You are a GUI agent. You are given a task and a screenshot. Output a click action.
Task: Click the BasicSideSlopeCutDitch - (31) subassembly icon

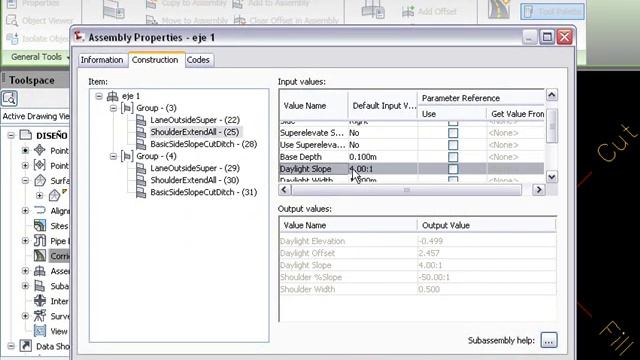[141, 192]
